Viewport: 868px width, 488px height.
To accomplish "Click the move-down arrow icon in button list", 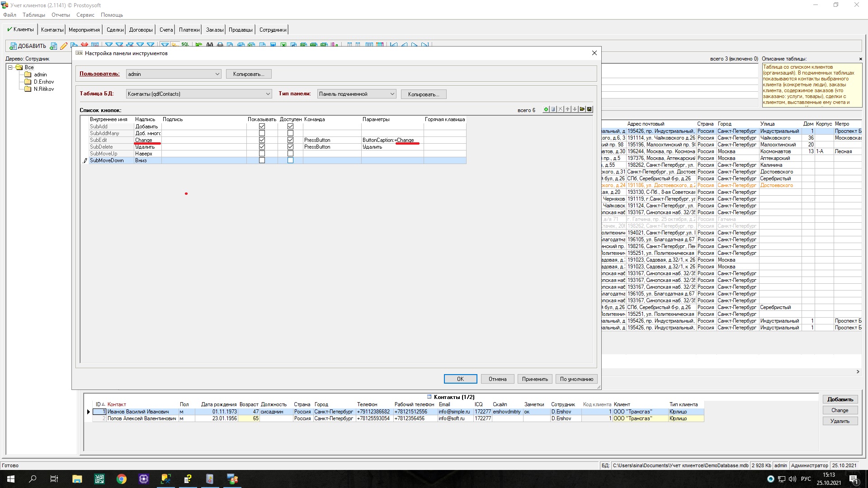I will (x=575, y=109).
